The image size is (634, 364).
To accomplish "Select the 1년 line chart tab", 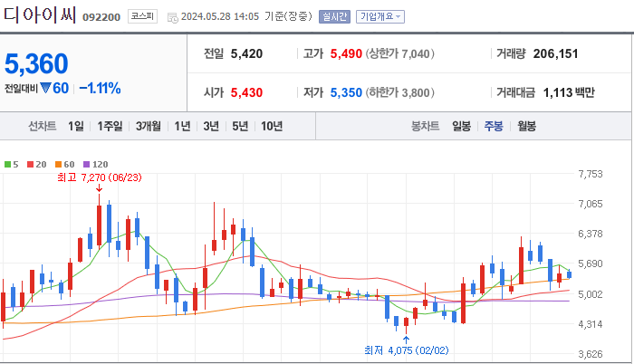I will point(182,126).
